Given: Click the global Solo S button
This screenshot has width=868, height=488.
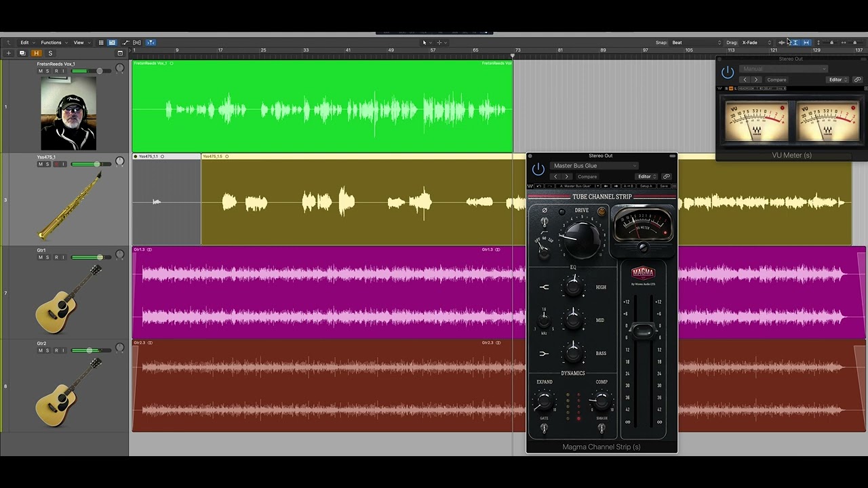Looking at the screenshot, I should (x=50, y=53).
